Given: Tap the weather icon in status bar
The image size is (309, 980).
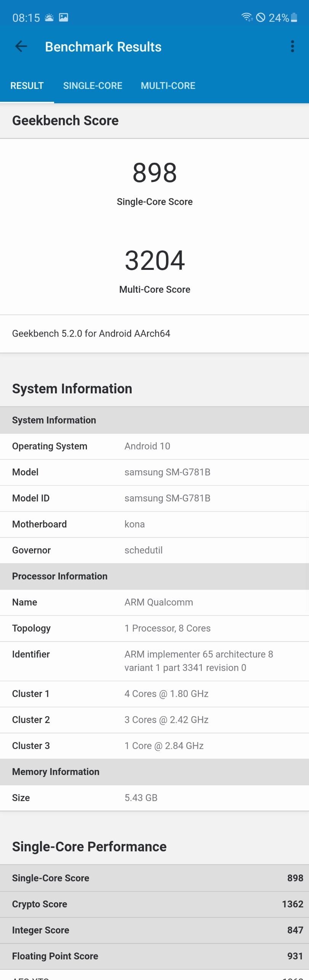Looking at the screenshot, I should [49, 18].
